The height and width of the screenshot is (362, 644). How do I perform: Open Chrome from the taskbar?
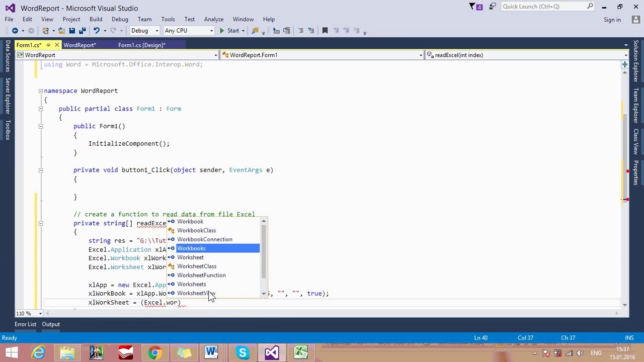(x=154, y=352)
